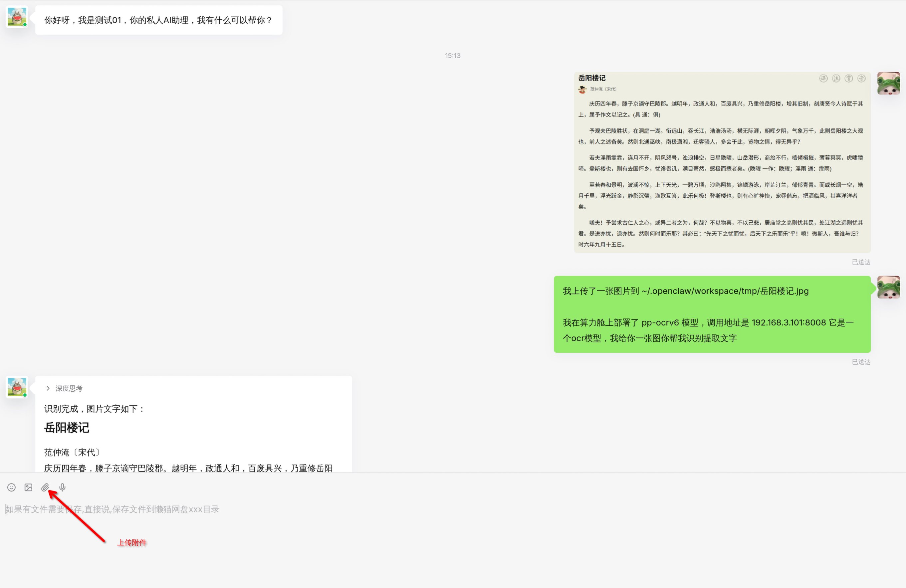
Task: Click bot avatar beside greeting message
Action: [x=17, y=17]
